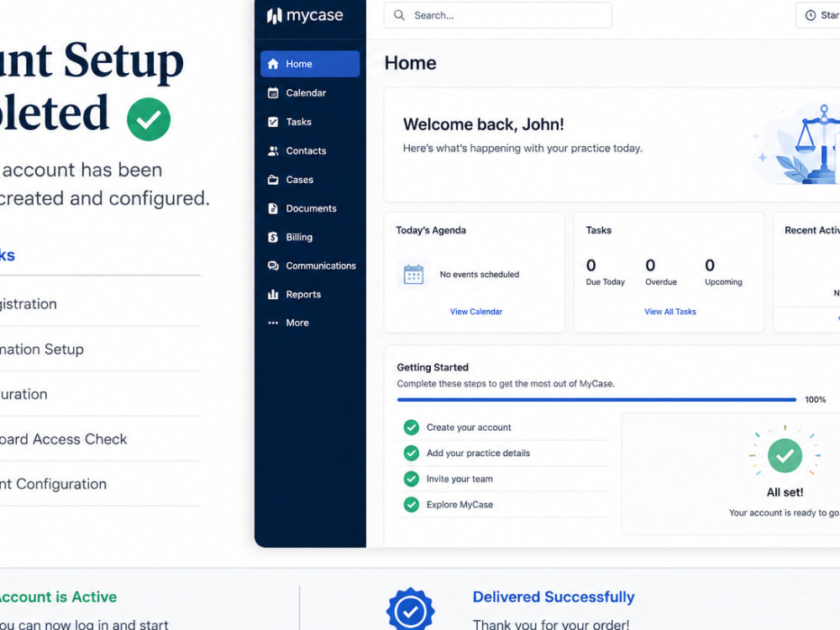Click green checkmark beside Setup Completed heading

pyautogui.click(x=149, y=119)
